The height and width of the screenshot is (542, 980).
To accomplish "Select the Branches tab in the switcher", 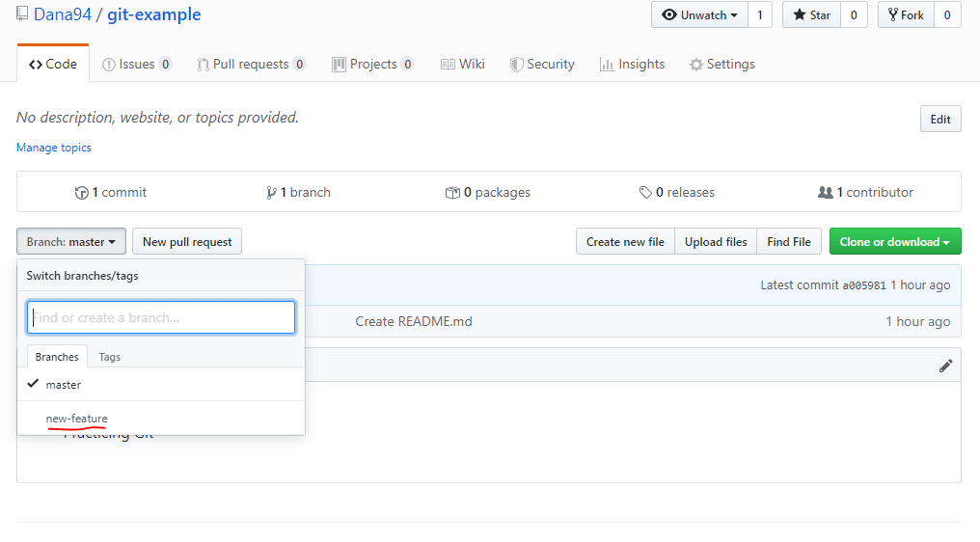I will coord(57,356).
